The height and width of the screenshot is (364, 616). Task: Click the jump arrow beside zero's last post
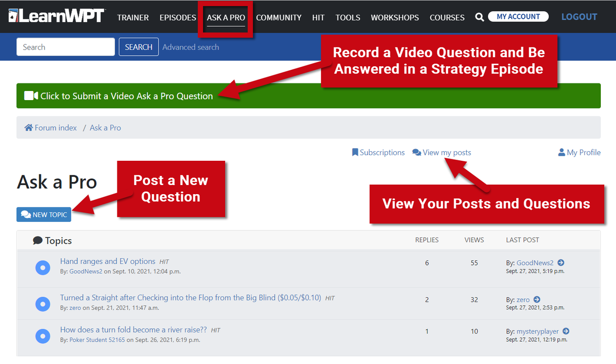pyautogui.click(x=537, y=299)
